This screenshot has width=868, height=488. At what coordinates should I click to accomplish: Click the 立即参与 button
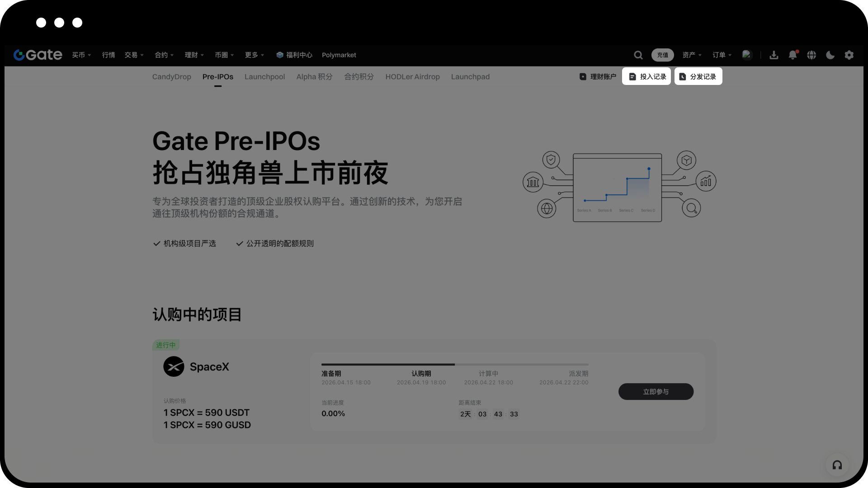[656, 392]
